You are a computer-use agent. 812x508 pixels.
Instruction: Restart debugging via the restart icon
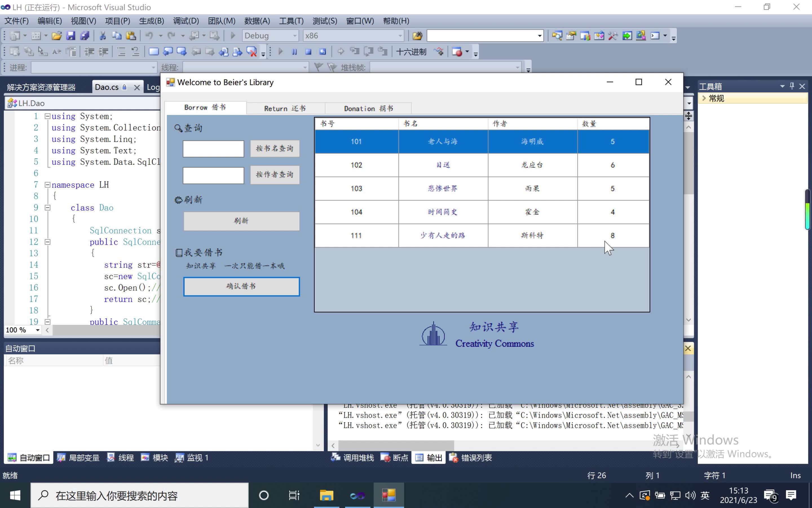[323, 52]
